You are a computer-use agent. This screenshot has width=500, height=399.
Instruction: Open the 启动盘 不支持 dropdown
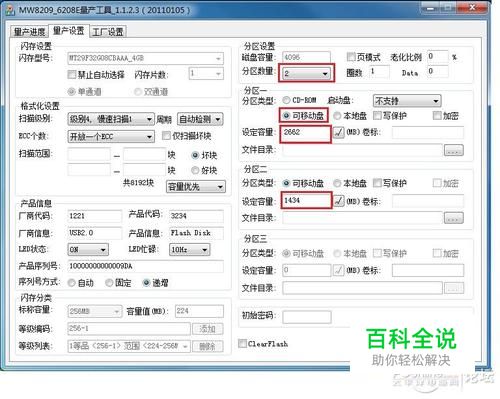407,101
